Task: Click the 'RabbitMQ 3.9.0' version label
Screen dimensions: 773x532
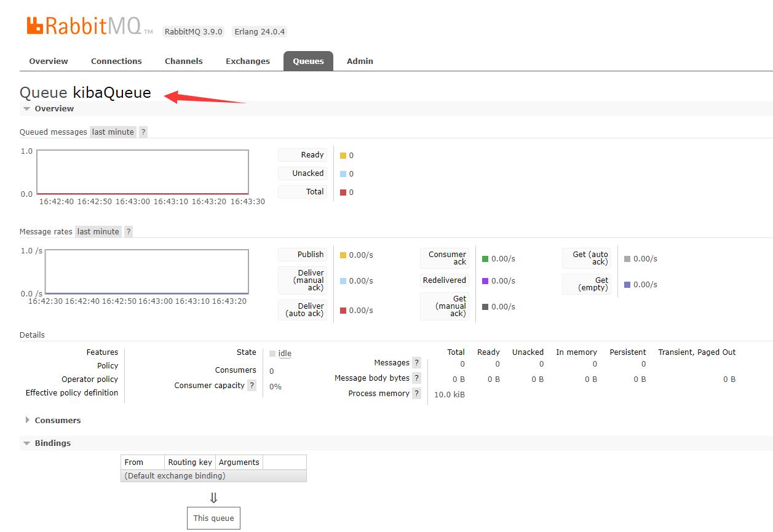Action: (x=194, y=32)
